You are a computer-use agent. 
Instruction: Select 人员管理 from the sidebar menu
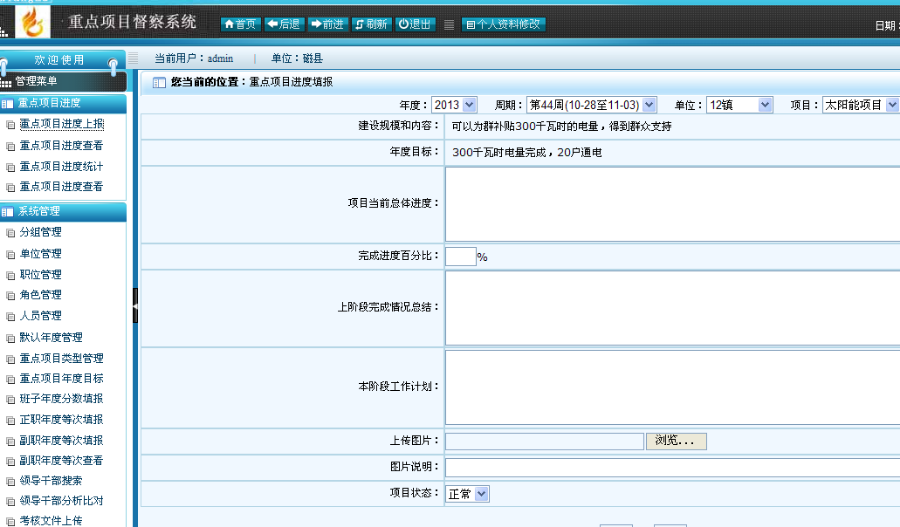coord(41,316)
